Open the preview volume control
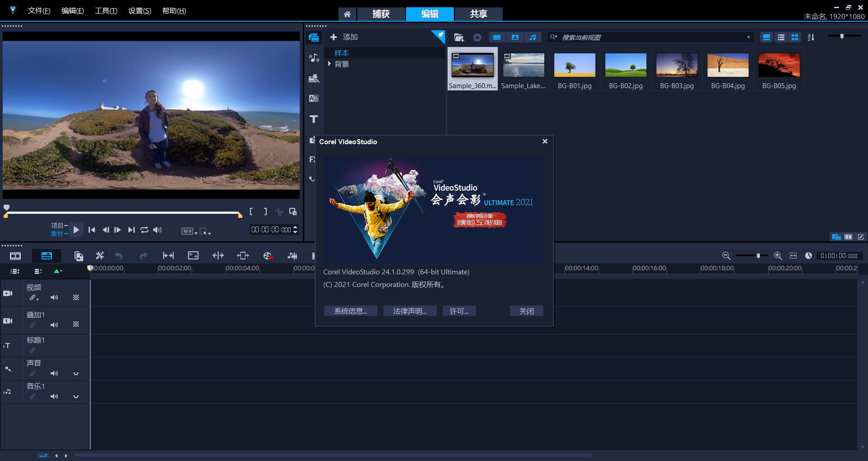868x461 pixels. tap(157, 230)
